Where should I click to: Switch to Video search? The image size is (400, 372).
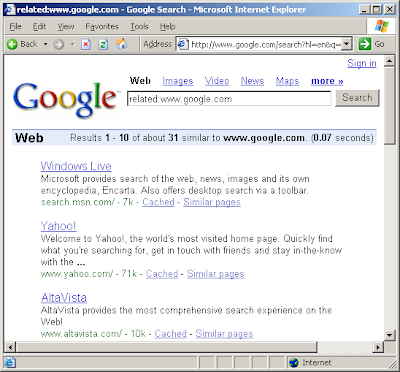click(217, 81)
